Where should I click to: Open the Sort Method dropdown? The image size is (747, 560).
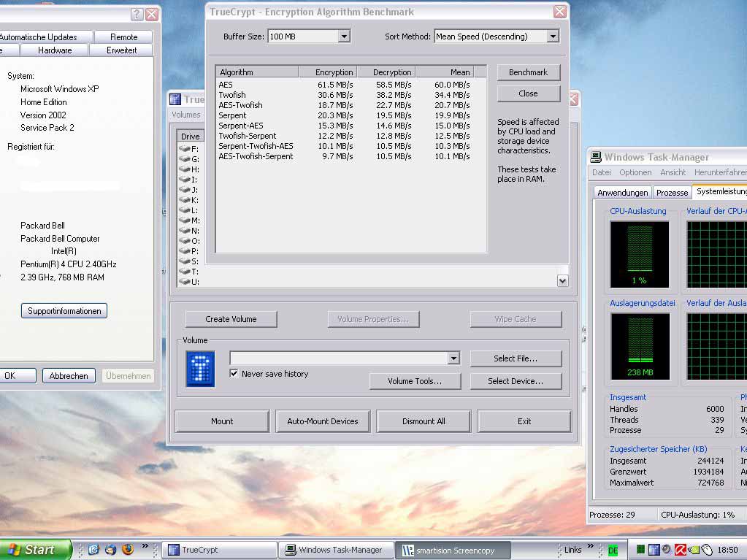[552, 37]
